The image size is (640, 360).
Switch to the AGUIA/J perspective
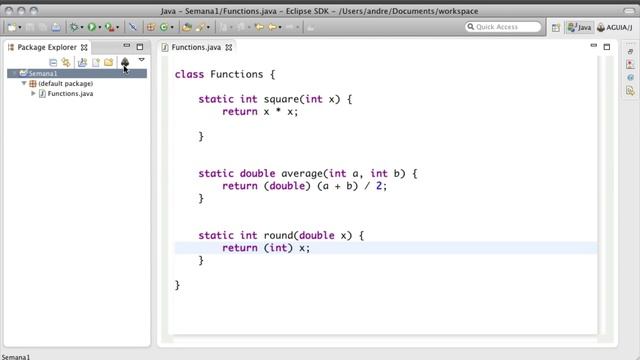[614, 27]
